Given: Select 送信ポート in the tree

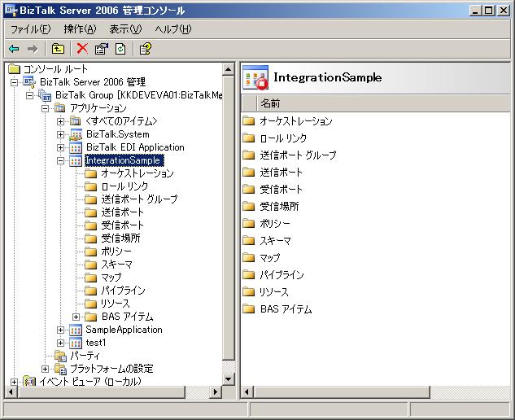Looking at the screenshot, I should 122,212.
